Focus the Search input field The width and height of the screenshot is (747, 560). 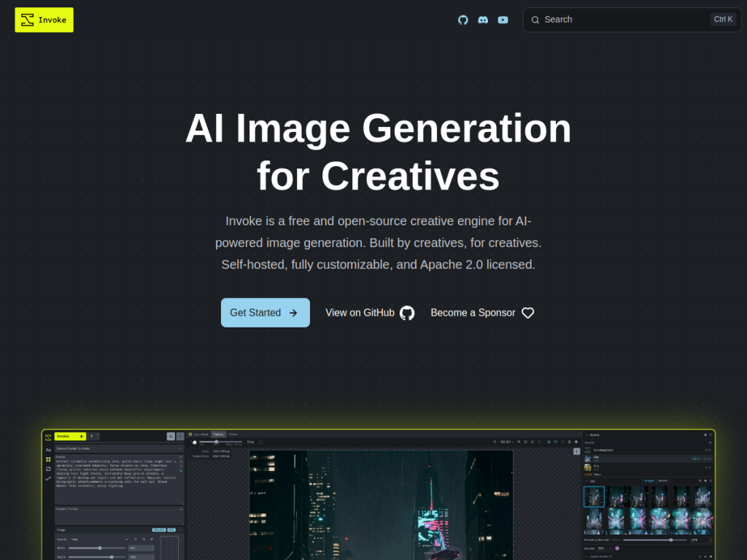(632, 20)
